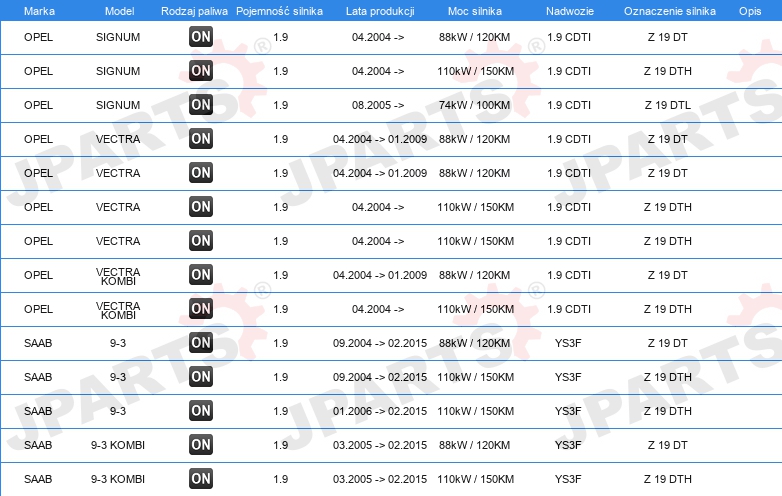Click '03.2005 -> 02.2015' in Kombi 88kW row
This screenshot has width=782, height=496.
click(380, 445)
